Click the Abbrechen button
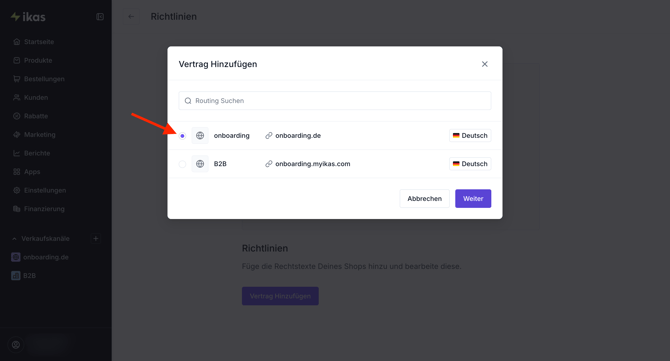The width and height of the screenshot is (670, 361). 424,199
